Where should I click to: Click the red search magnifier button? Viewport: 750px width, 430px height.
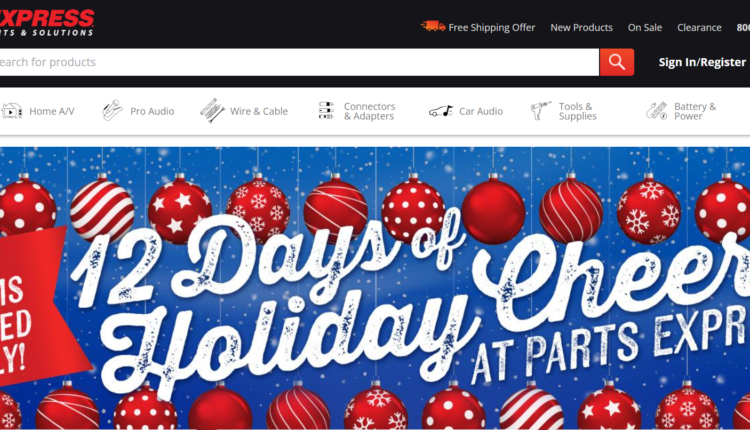(617, 62)
